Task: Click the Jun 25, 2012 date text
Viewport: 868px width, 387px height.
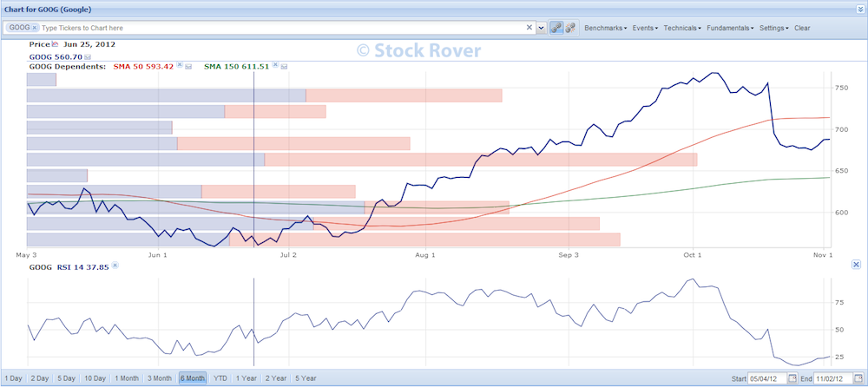Action: click(x=89, y=44)
